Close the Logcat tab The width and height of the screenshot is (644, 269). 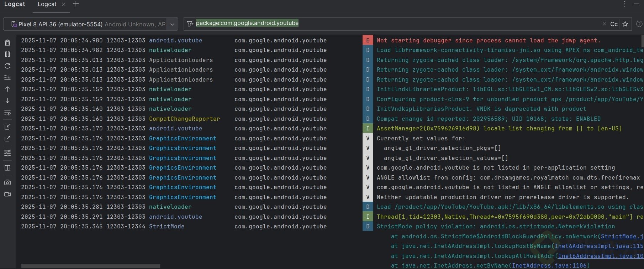coord(64,4)
